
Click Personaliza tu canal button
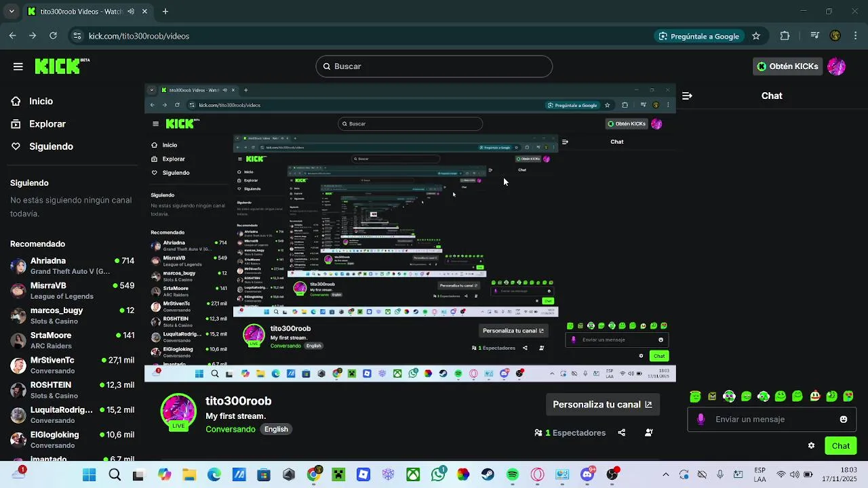pyautogui.click(x=602, y=405)
